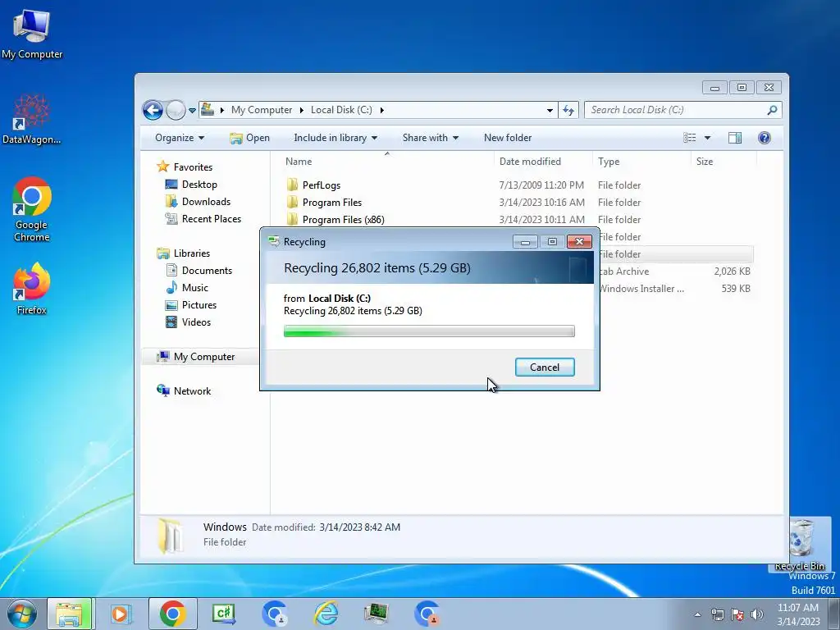Sort by Type column header
840x630 pixels.
[641, 162]
